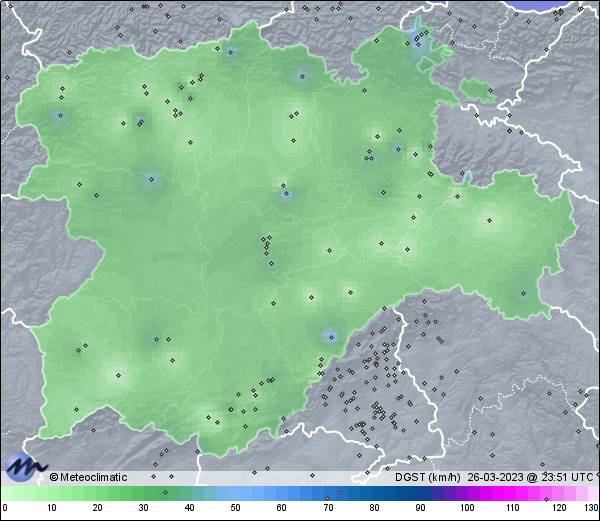Screen dimensions: 600x521
Task: Click legend value 10
Action: [52, 508]
